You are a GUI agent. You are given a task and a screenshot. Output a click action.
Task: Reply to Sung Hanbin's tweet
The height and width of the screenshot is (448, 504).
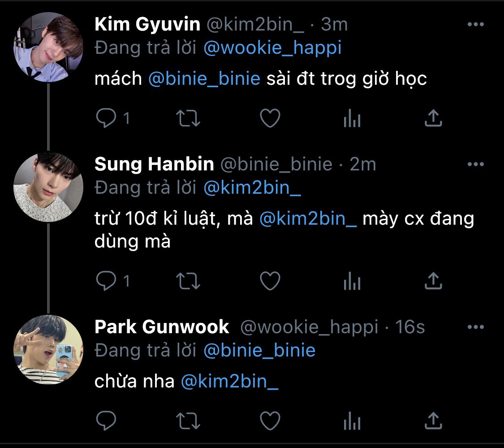(107, 281)
